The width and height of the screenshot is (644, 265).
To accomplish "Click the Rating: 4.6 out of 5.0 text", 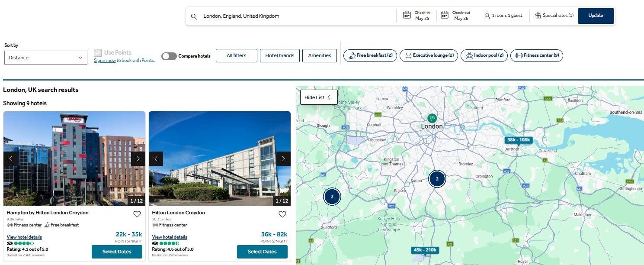I will [x=173, y=249].
